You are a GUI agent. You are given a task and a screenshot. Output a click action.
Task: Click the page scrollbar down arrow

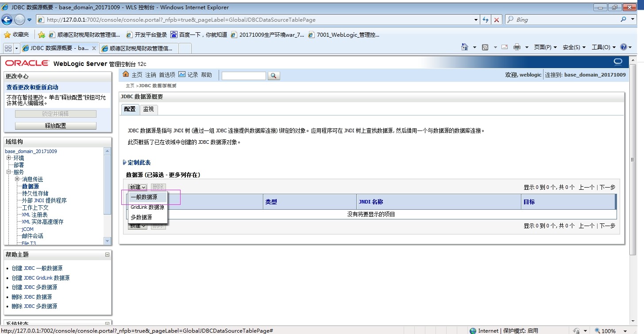(632, 321)
